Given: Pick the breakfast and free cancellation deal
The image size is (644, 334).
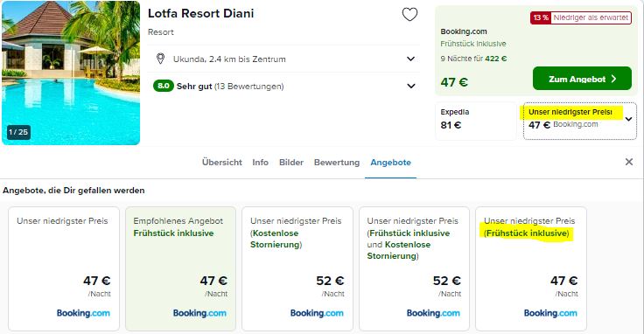Looking at the screenshot, I should coord(414,268).
